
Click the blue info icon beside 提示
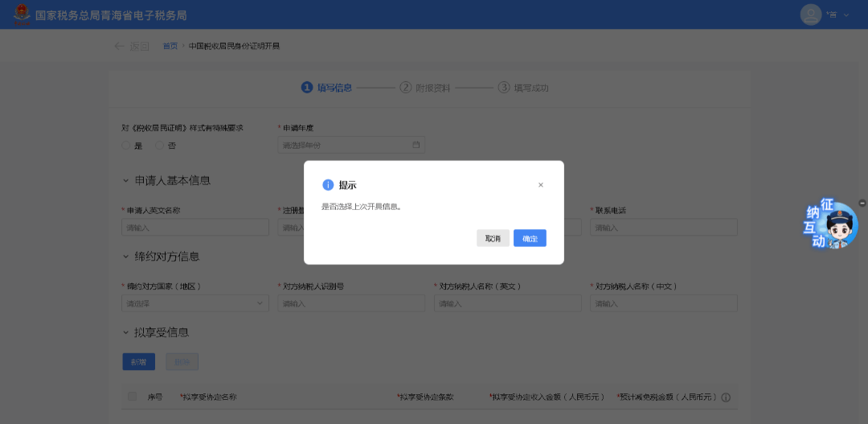(328, 185)
